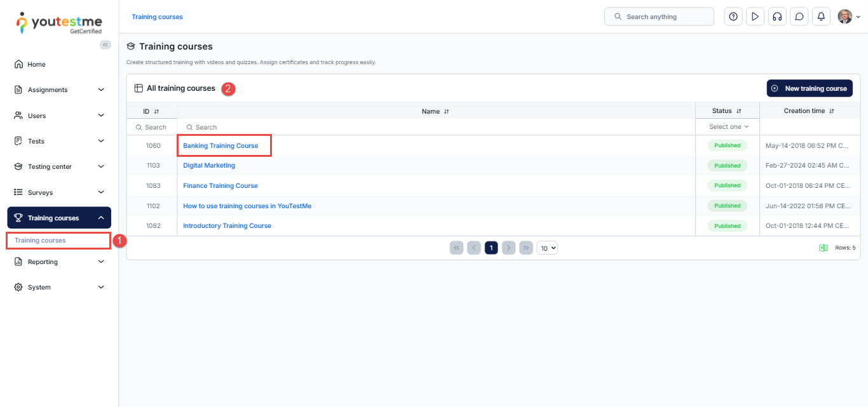Collapse the sidebar with double-arrow icon
Viewport: 868px width, 407px height.
click(105, 44)
